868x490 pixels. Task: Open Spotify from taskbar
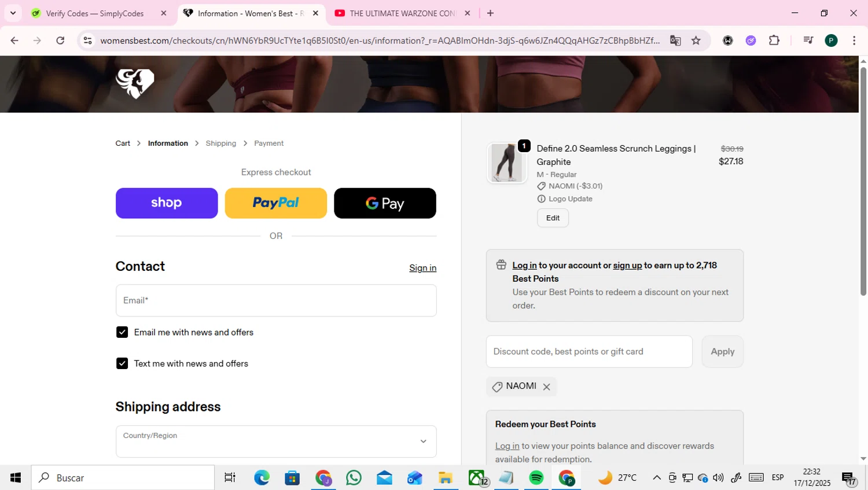click(536, 478)
